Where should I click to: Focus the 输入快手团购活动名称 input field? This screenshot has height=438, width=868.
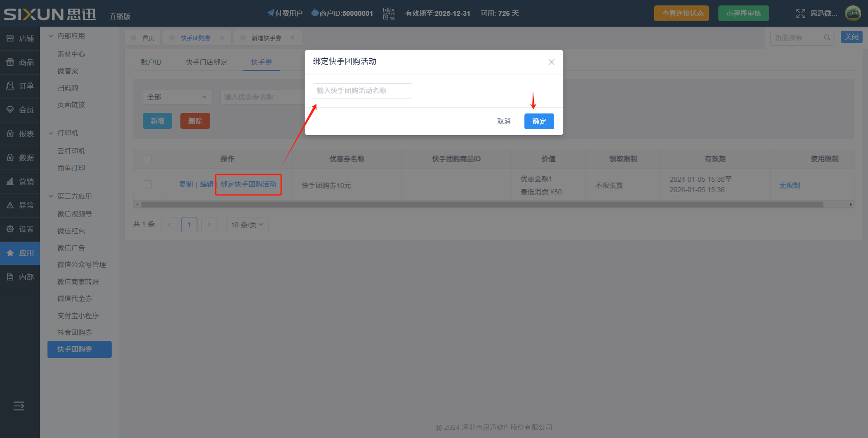click(x=363, y=91)
